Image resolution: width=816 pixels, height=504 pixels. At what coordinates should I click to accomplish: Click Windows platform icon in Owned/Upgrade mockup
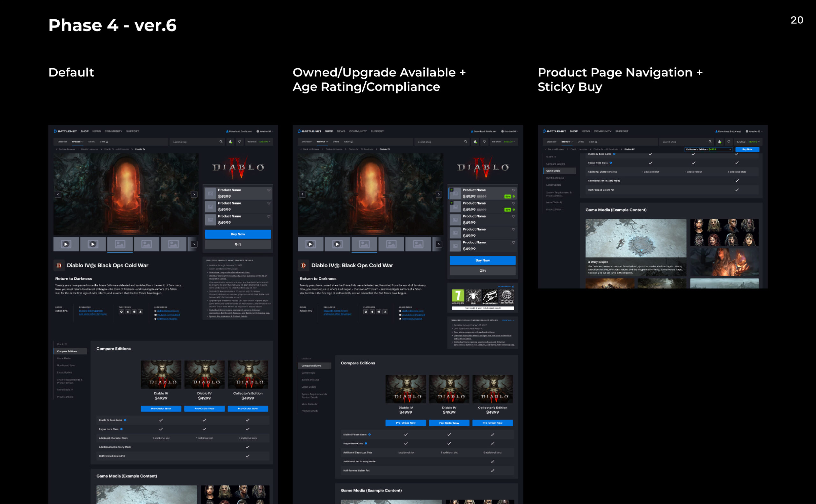click(x=379, y=312)
